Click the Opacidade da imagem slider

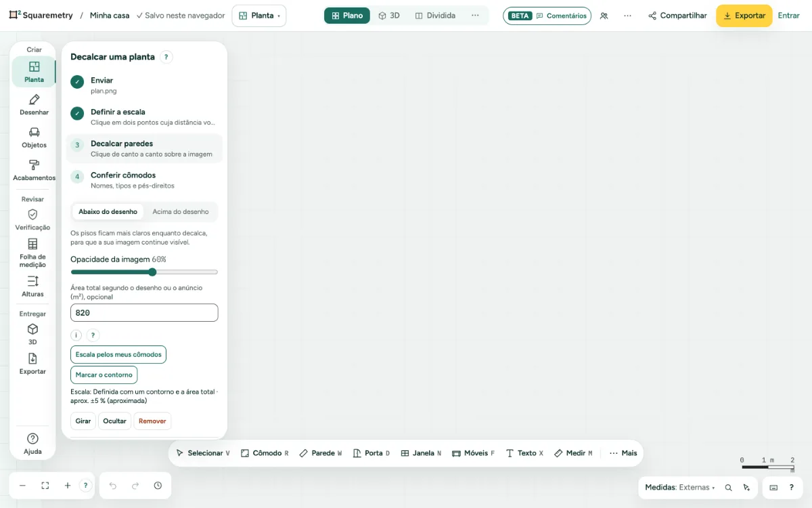coord(144,272)
